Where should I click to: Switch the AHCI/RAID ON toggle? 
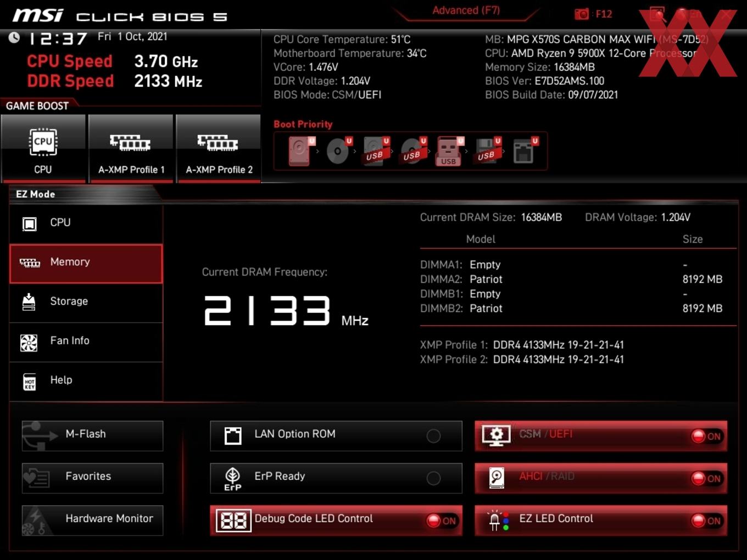(x=707, y=478)
